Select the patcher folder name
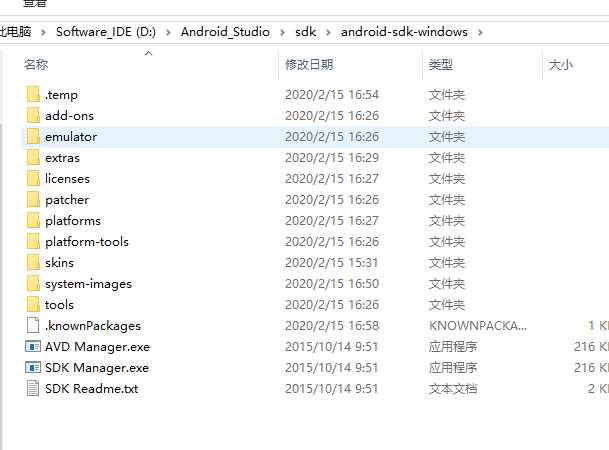Viewport: 609px width, 450px height. pyautogui.click(x=67, y=200)
